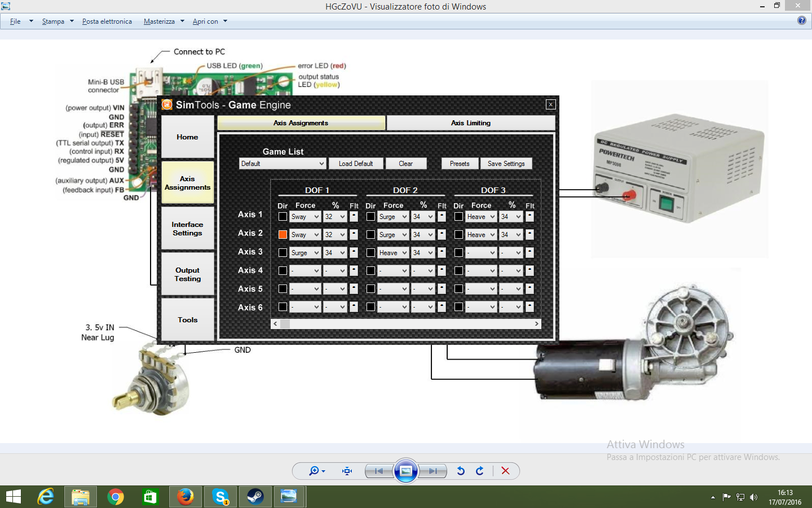Open Firefox from taskbar
The image size is (812, 508).
click(x=185, y=497)
